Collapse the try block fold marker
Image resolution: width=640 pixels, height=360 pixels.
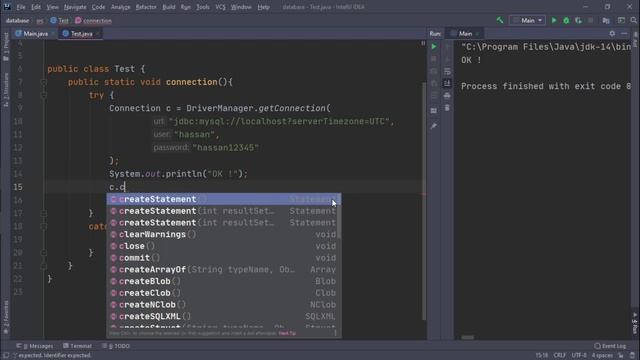point(44,95)
